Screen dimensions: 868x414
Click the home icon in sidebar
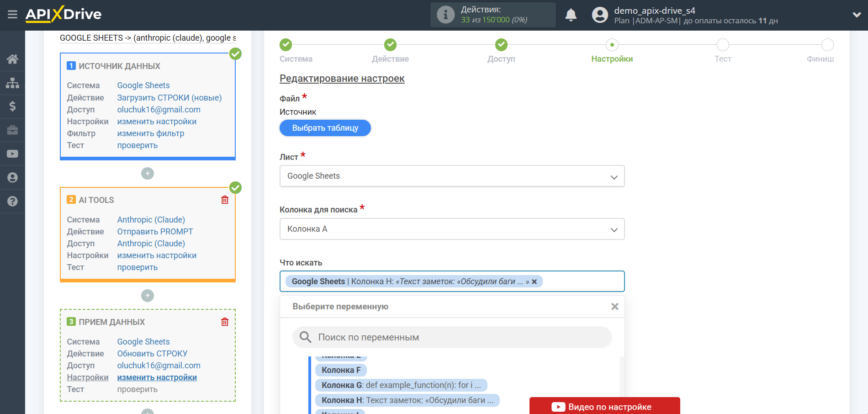click(x=12, y=59)
